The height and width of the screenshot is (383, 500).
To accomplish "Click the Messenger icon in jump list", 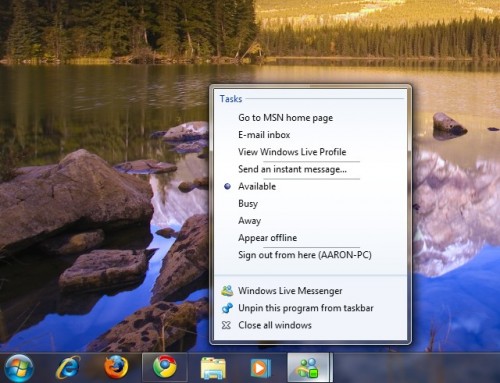I will [x=227, y=291].
